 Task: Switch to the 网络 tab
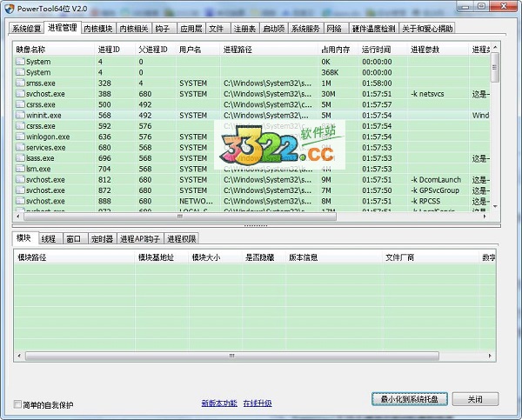pyautogui.click(x=334, y=29)
